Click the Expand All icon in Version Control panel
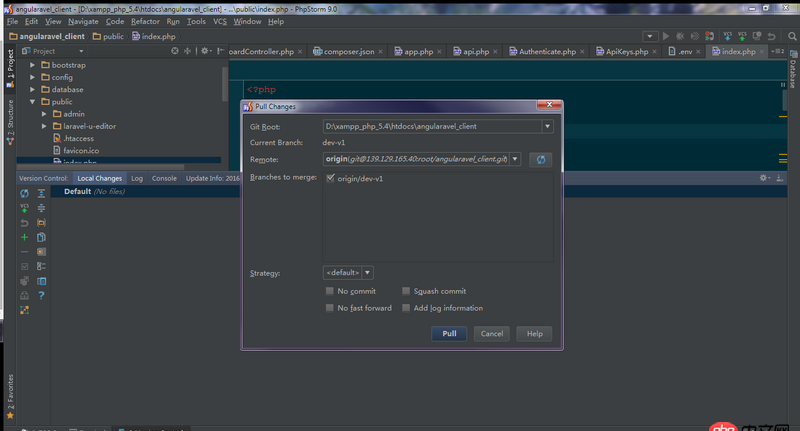This screenshot has height=431, width=800. pyautogui.click(x=41, y=193)
